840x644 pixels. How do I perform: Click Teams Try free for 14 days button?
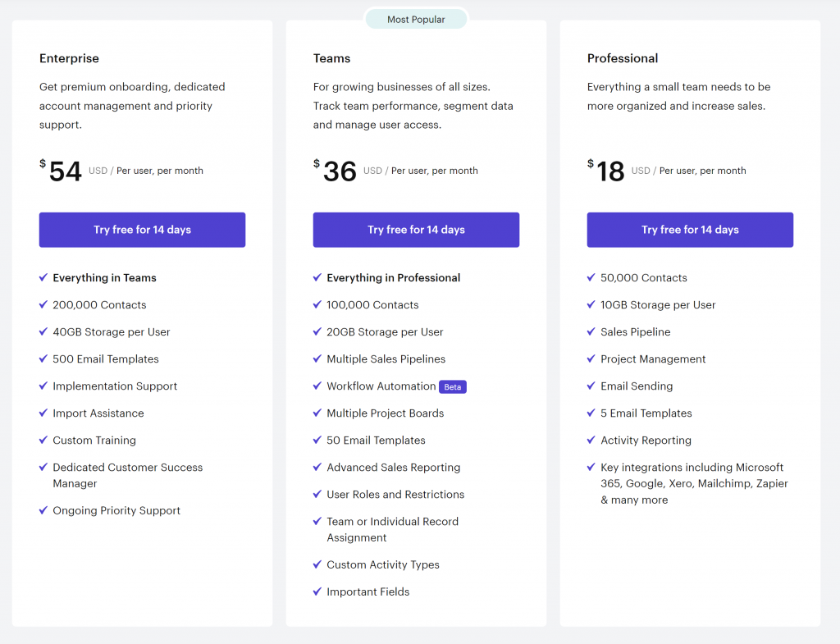point(416,230)
